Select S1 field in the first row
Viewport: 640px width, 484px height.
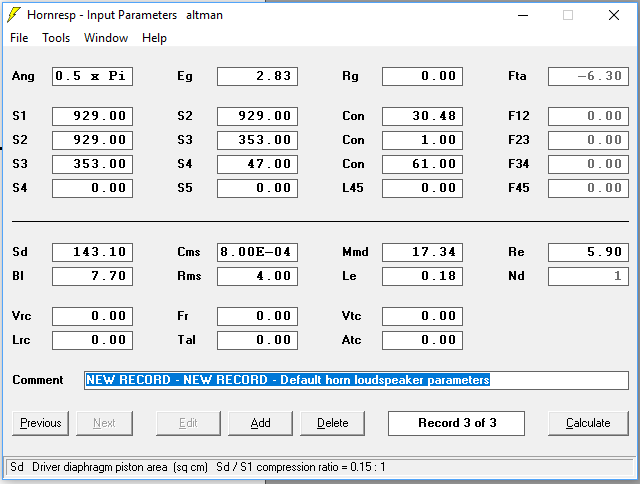point(92,116)
